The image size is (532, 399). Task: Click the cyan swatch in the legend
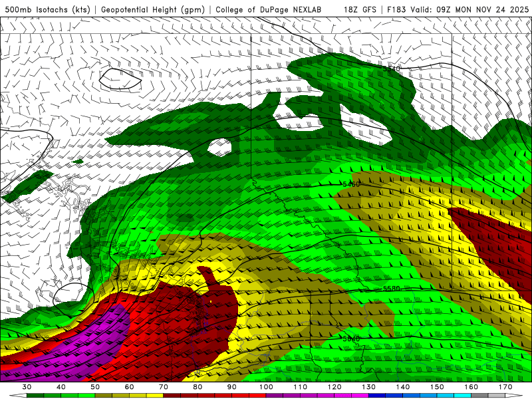[462, 396]
